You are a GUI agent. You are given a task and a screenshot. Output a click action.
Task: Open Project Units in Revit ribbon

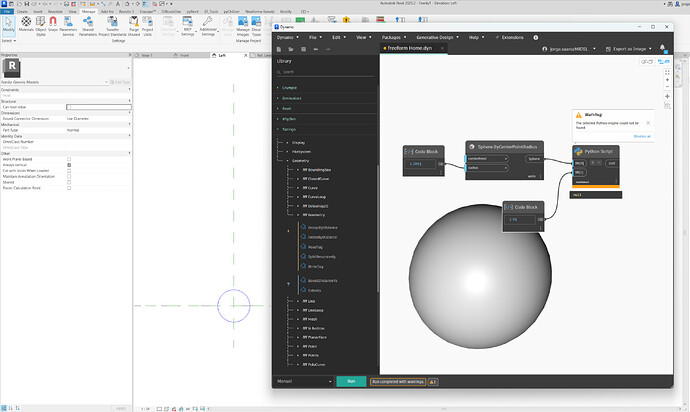[x=147, y=26]
